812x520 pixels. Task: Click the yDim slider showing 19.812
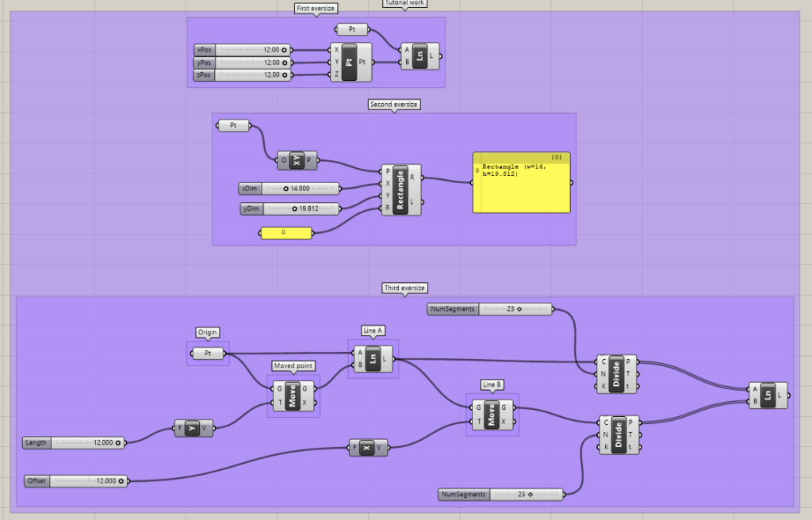pos(290,208)
